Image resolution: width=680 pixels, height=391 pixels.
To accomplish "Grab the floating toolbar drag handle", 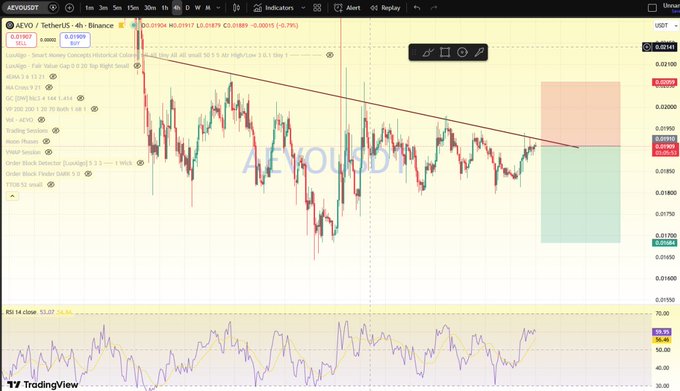I will click(414, 52).
